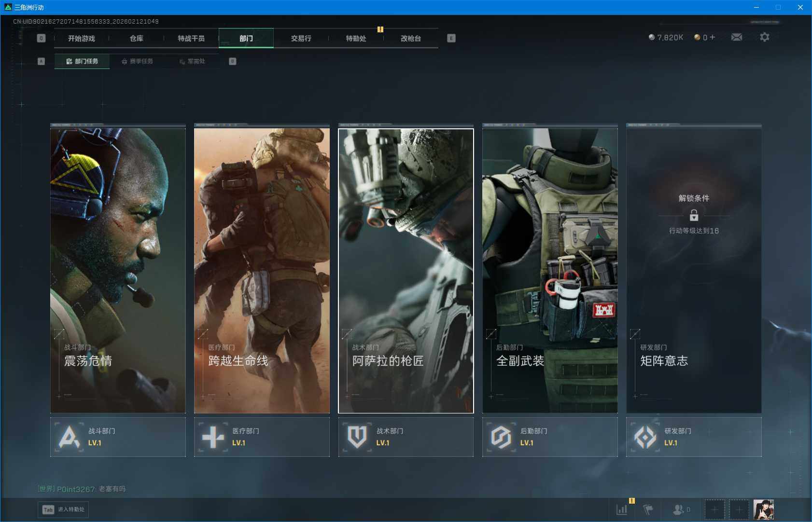Open the 跨越生命线 medical department card
Viewport: 812px width, 522px height.
(262, 270)
